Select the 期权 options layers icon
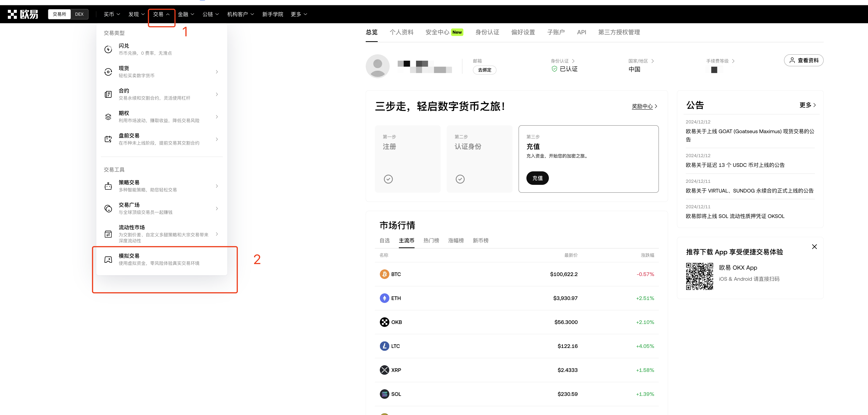Screen dimensions: 868x415 tap(108, 117)
